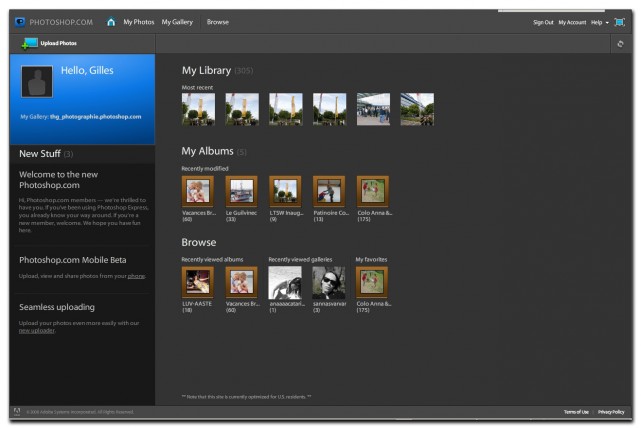Viewport: 641px width, 429px height.
Task: Click the My Albums heading
Action: [207, 151]
